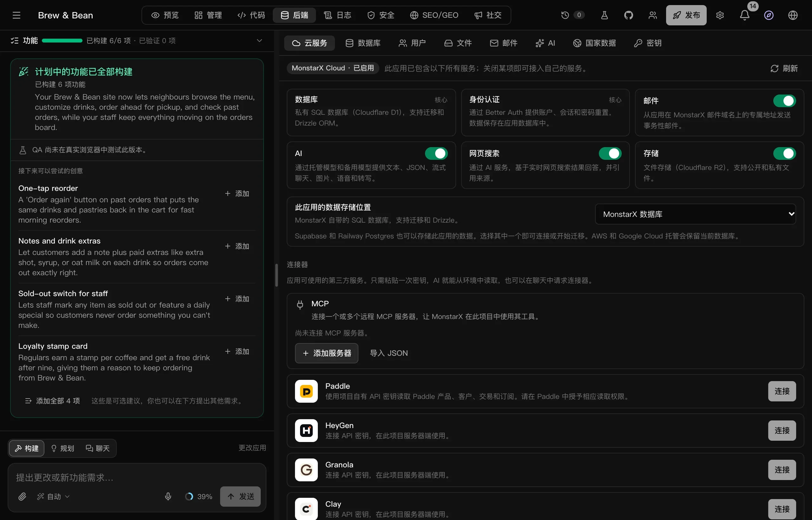Toggle the 邮件 service switch
The height and width of the screenshot is (520, 812).
[784, 101]
